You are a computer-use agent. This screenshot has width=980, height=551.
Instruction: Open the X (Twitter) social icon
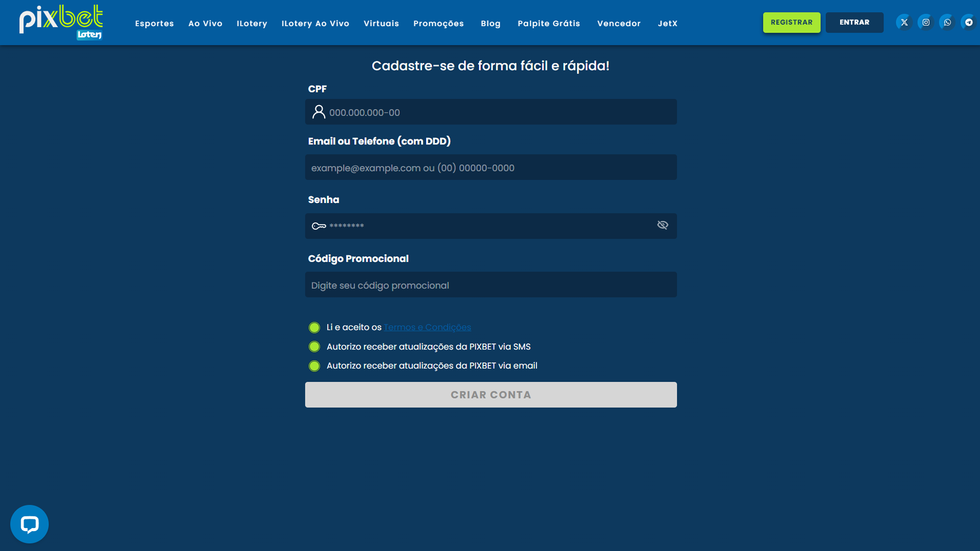904,22
